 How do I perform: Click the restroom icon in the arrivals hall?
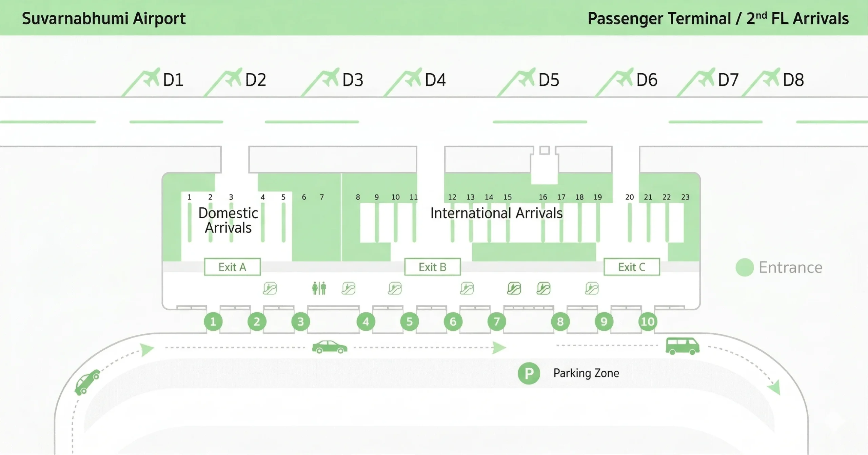coord(319,288)
